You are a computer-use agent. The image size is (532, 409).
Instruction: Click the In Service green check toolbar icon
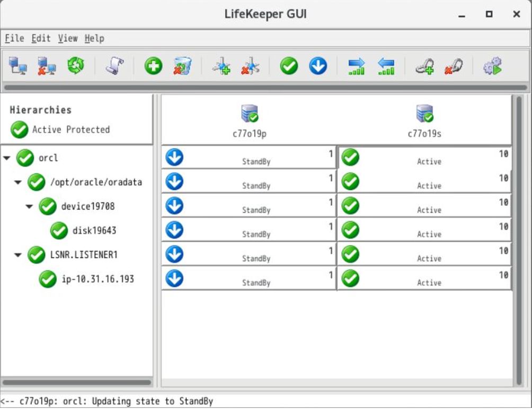289,66
